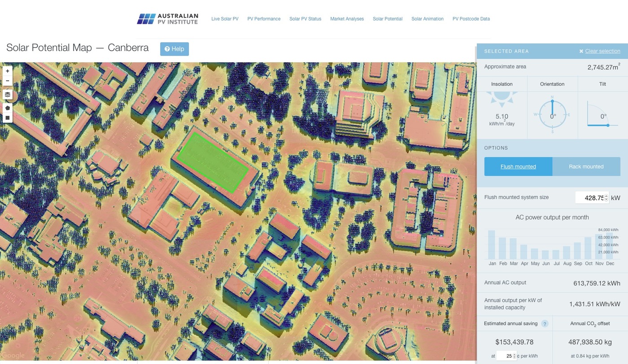Open the Estimated annual saving tooltip

click(x=545, y=323)
